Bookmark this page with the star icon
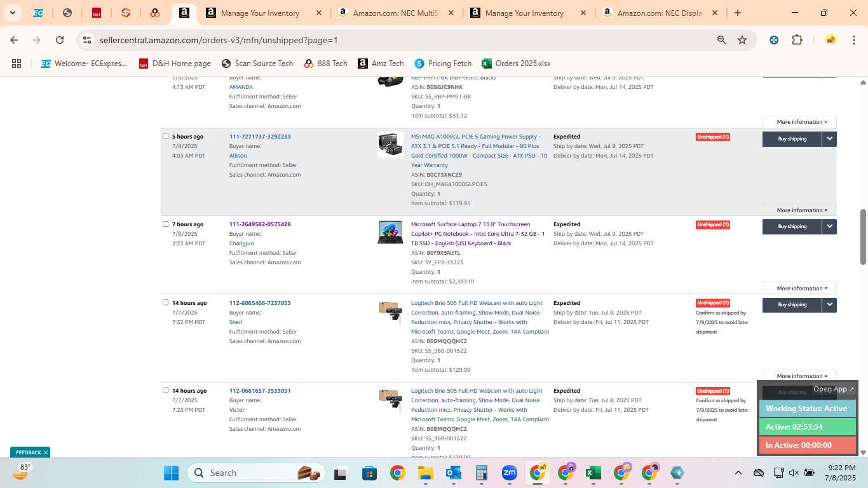Screen dimensions: 868x488 742,40
